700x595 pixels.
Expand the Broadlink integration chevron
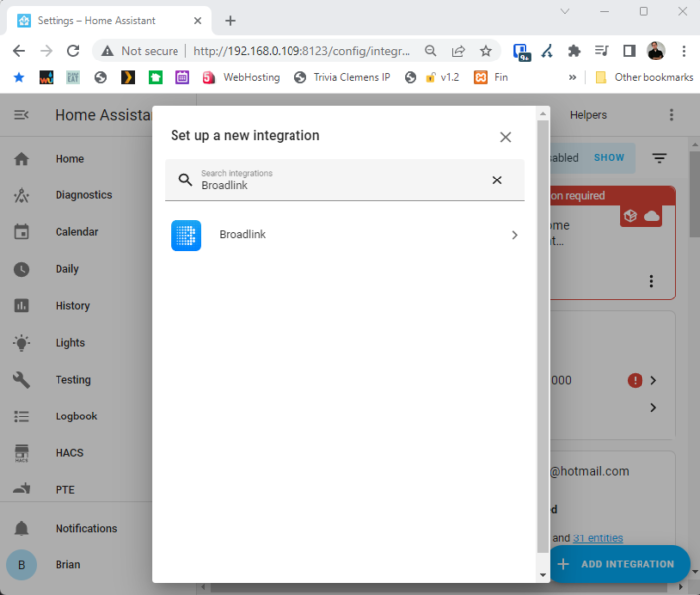514,235
